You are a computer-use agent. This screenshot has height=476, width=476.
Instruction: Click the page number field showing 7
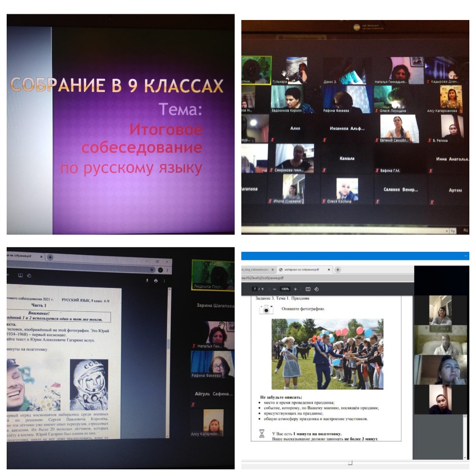(x=255, y=289)
